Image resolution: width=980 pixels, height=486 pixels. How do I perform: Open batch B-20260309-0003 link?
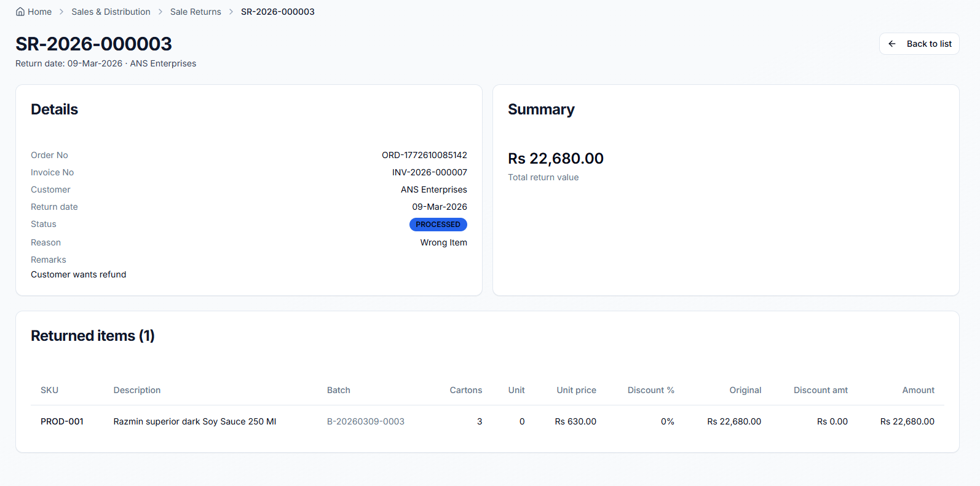[366, 421]
